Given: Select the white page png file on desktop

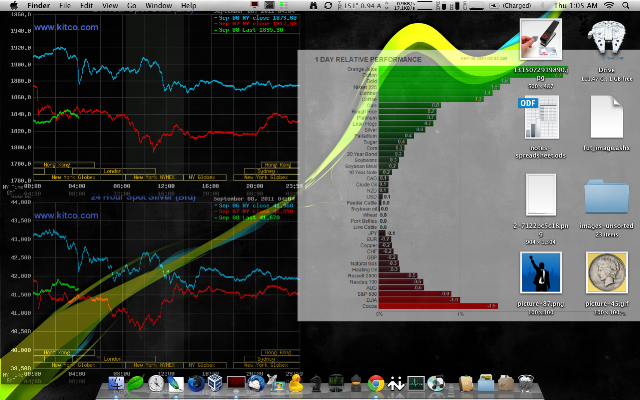Looking at the screenshot, I should pos(541,195).
